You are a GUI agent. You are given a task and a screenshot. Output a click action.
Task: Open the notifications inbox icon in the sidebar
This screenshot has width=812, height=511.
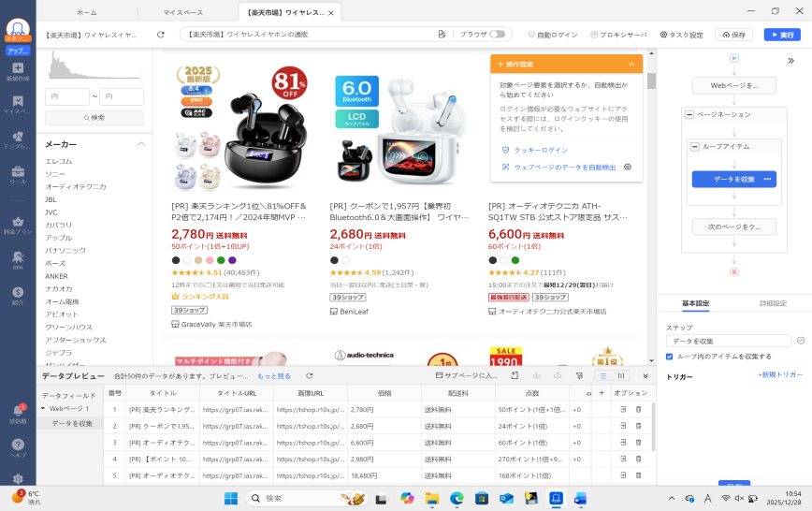[x=18, y=414]
